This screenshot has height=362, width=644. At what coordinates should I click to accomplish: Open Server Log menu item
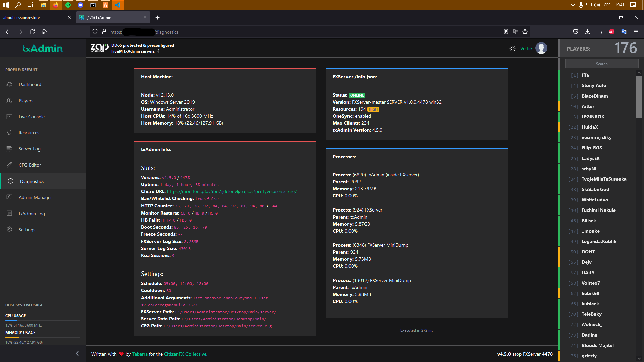click(x=30, y=149)
